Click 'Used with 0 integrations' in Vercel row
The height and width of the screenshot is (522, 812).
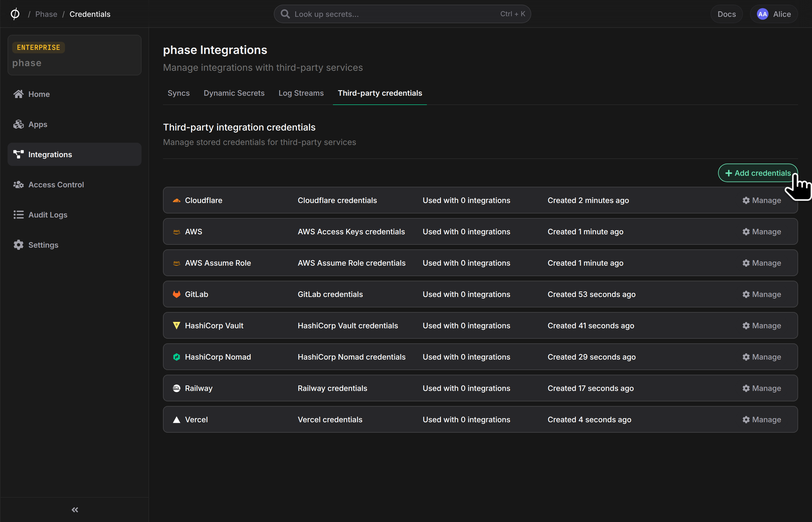466,420
